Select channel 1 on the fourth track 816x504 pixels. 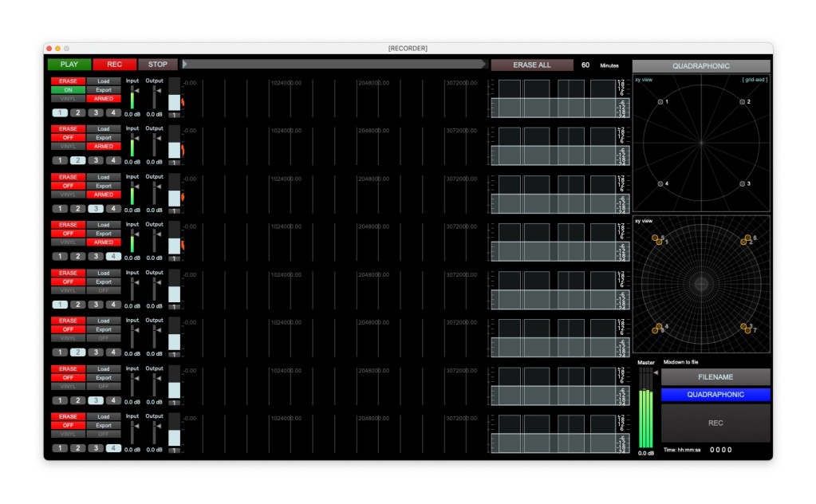(x=60, y=257)
